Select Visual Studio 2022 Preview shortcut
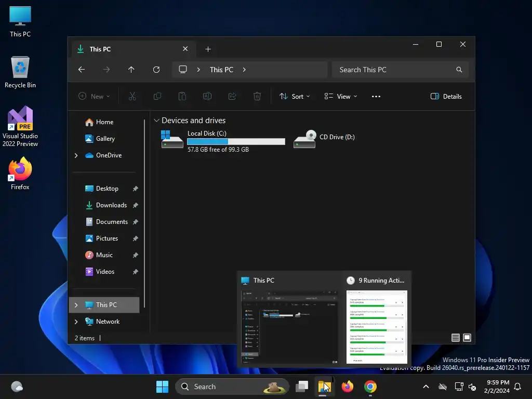The height and width of the screenshot is (399, 532). coord(20,126)
